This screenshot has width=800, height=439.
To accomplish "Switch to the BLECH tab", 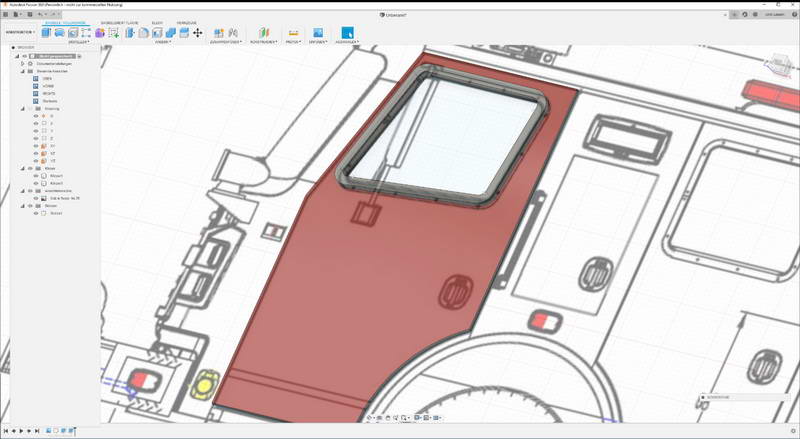I will (157, 23).
